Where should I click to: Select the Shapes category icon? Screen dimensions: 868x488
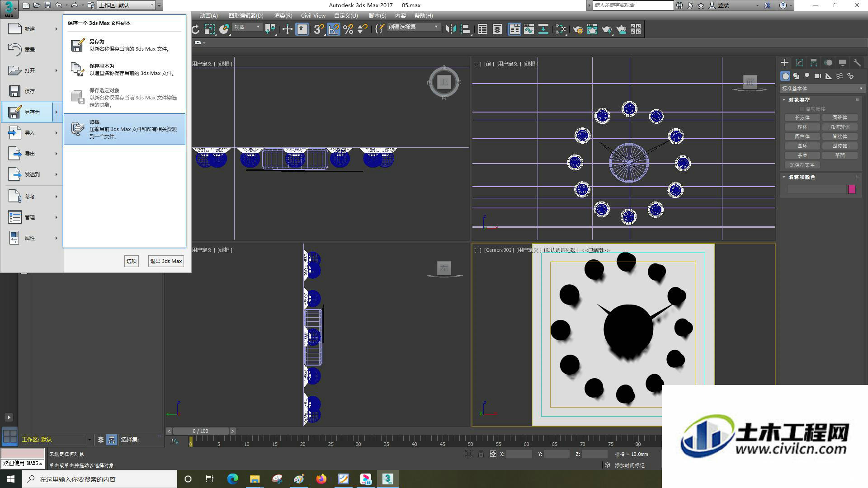(796, 76)
